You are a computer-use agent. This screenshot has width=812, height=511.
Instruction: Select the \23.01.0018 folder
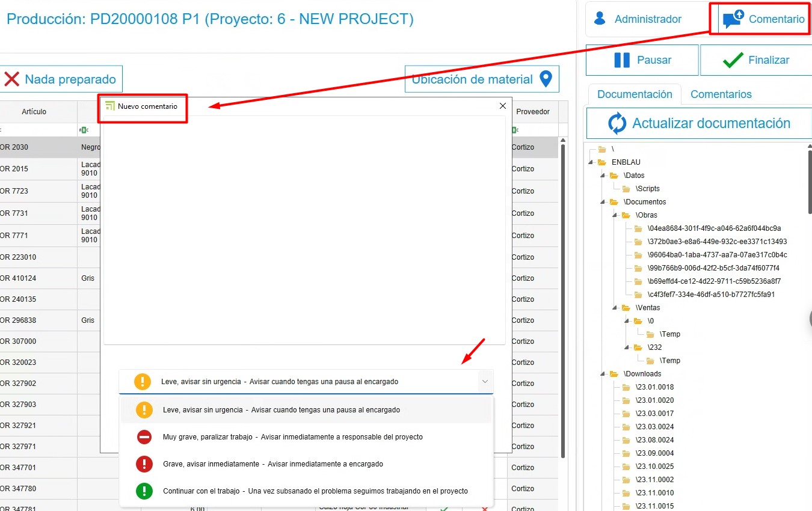pos(654,387)
